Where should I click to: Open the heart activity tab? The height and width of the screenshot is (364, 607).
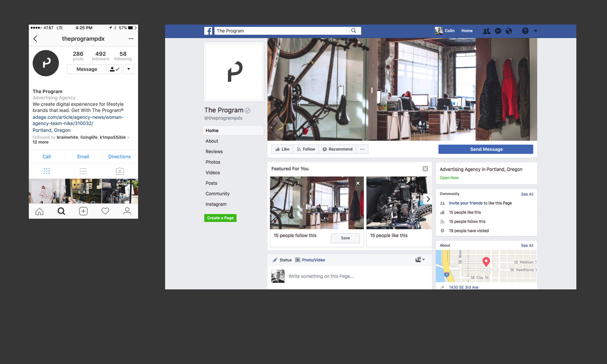coord(105,211)
